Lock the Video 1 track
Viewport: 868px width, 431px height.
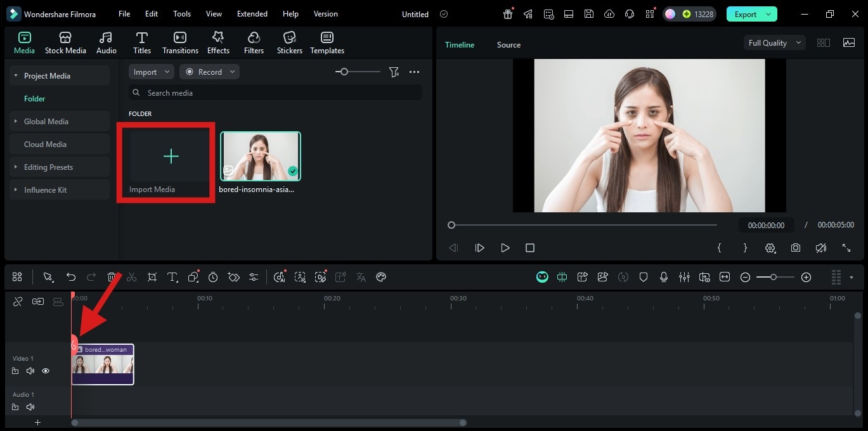(15, 371)
